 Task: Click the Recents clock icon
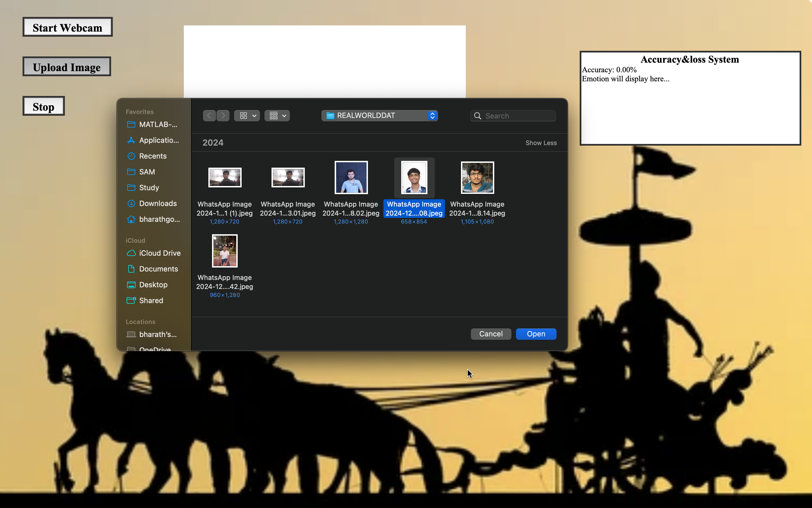point(131,156)
